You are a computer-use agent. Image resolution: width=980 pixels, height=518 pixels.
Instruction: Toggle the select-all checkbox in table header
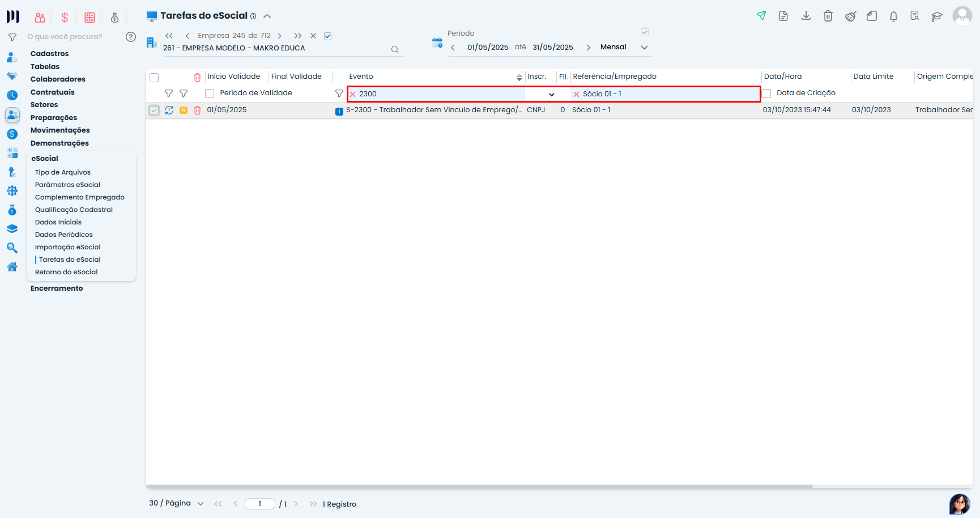pos(154,78)
